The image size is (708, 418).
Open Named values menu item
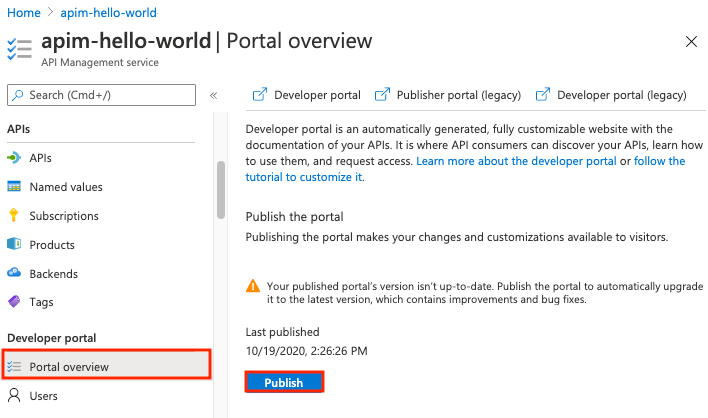[x=66, y=187]
